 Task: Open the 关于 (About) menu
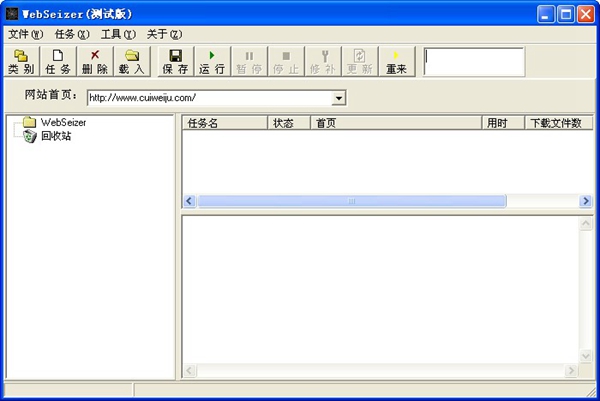[x=164, y=34]
